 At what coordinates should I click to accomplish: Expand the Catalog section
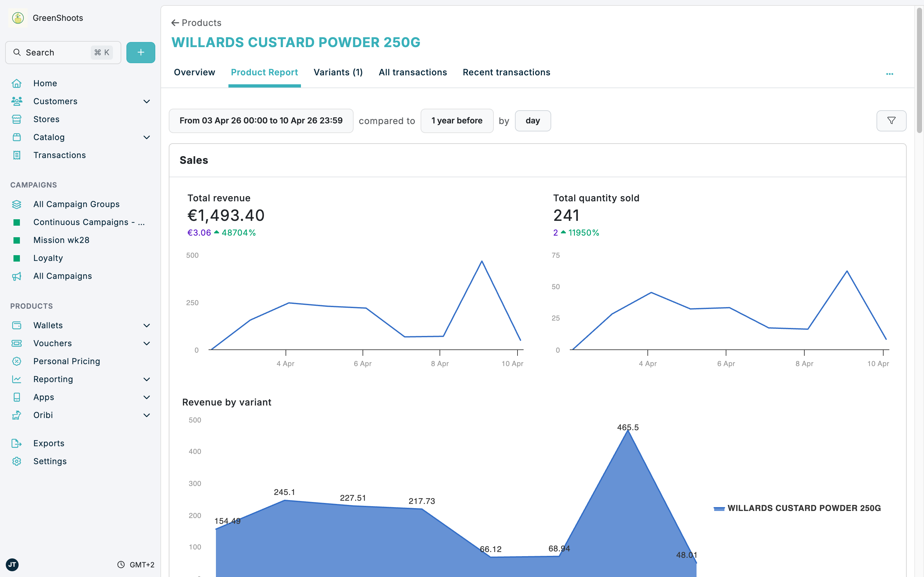pos(147,138)
